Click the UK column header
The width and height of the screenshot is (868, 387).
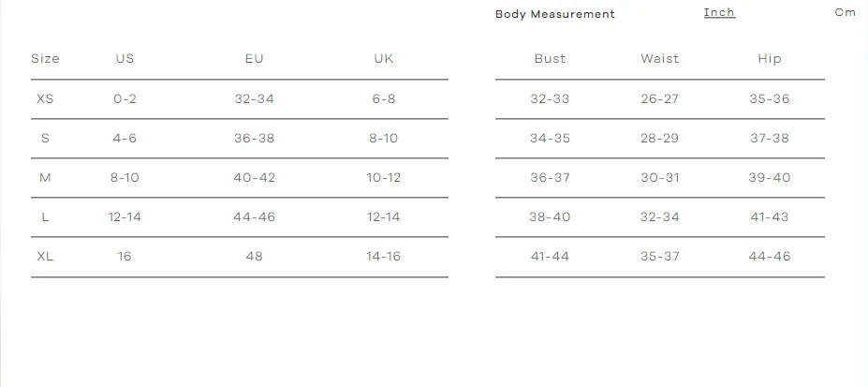pos(383,58)
